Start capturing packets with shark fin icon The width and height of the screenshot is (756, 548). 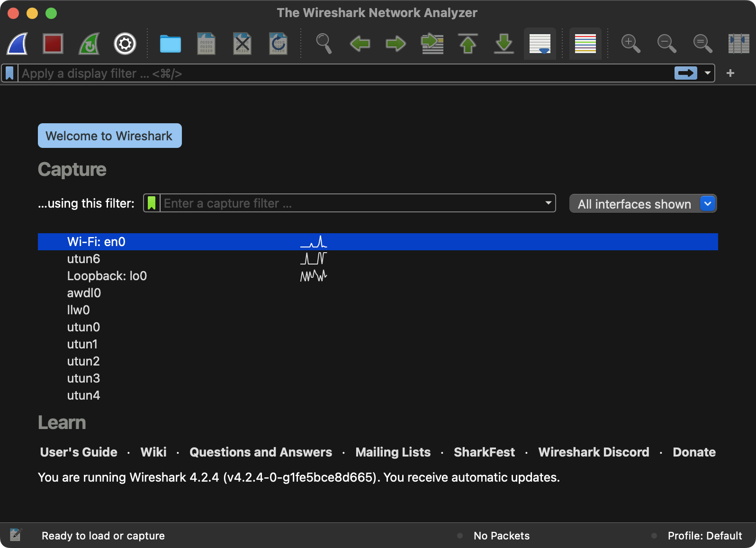pos(18,44)
